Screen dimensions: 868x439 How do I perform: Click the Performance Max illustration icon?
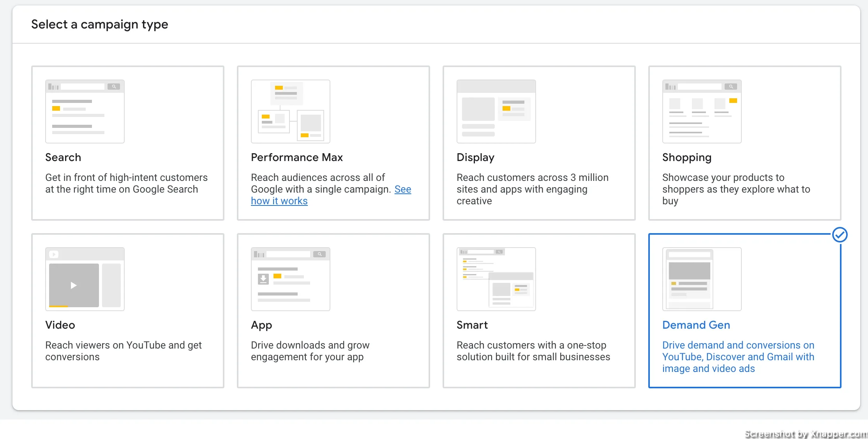[291, 112]
